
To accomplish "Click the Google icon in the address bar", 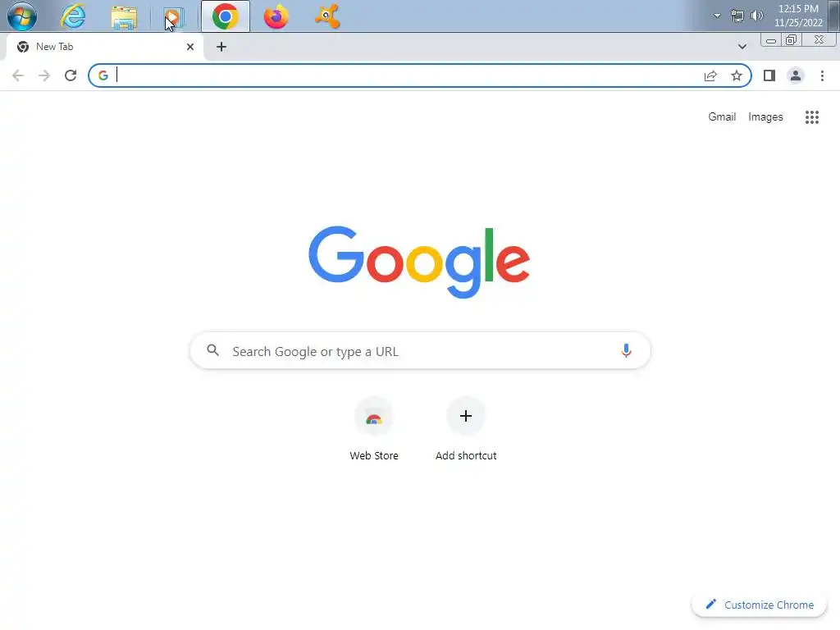I will (x=103, y=75).
